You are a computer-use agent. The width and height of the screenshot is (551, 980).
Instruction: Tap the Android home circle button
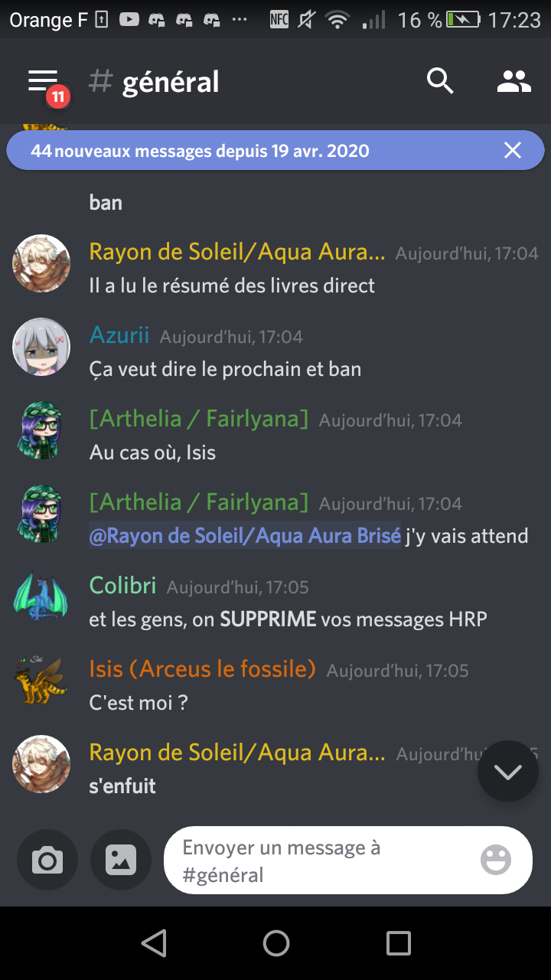(275, 942)
